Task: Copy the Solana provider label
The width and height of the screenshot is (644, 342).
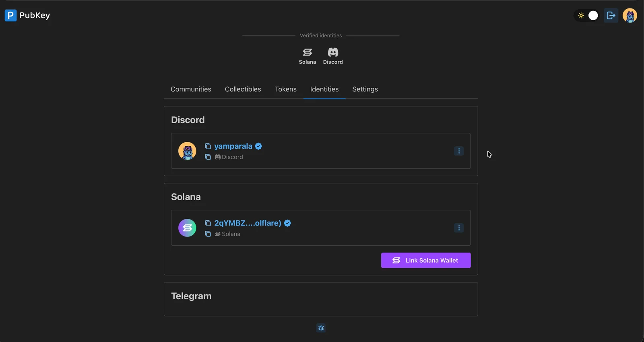Action: click(x=208, y=234)
